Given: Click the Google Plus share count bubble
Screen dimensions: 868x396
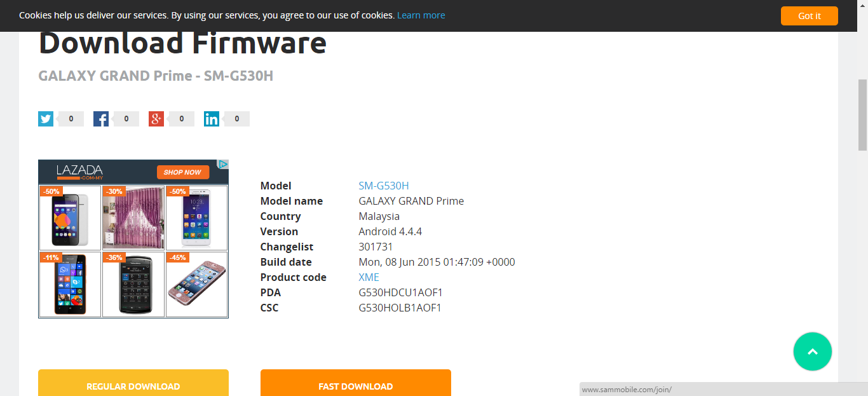Looking at the screenshot, I should (181, 119).
